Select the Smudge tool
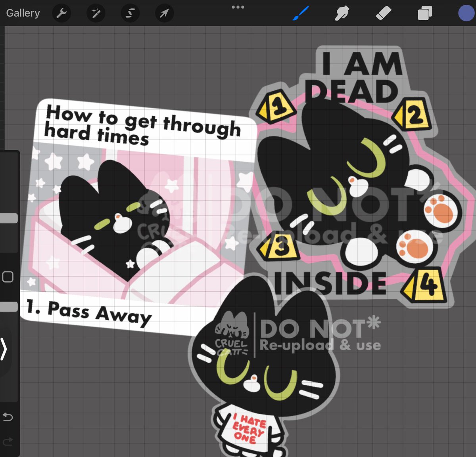Viewport: 476px width, 457px height. pos(342,13)
